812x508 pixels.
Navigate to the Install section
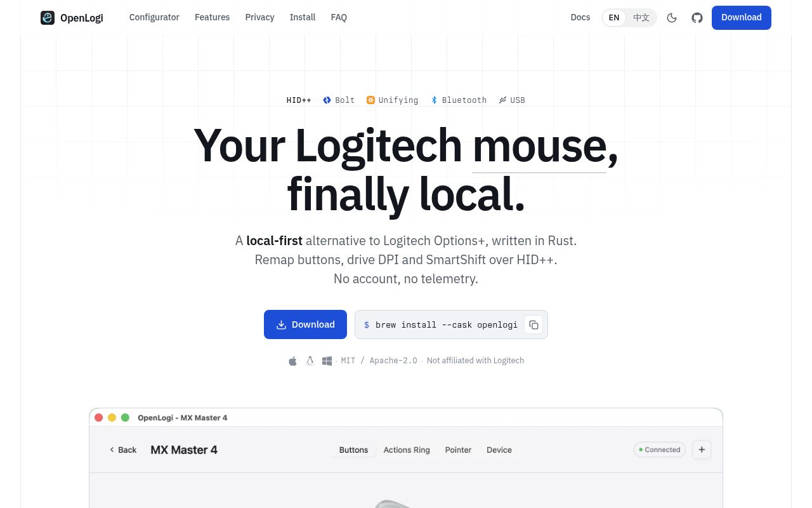tap(303, 17)
